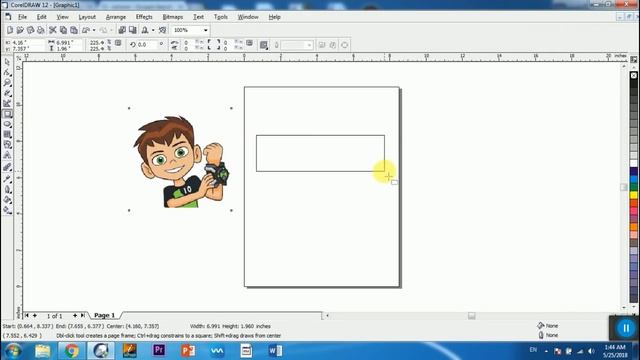Pick the white color swatch

point(633,163)
